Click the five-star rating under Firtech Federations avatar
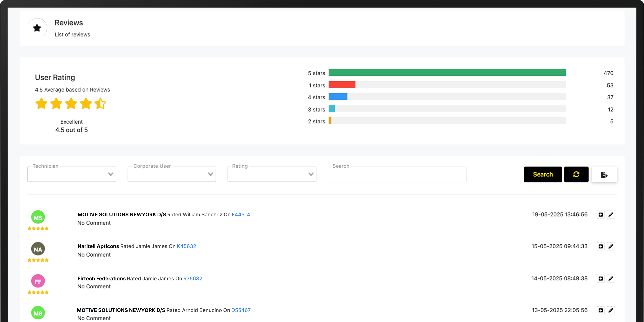 point(38,292)
